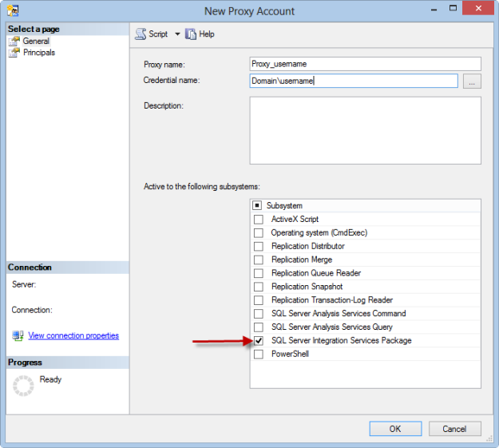The width and height of the screenshot is (499, 448).
Task: Enable the ActiveX Script checkbox
Action: 259,220
